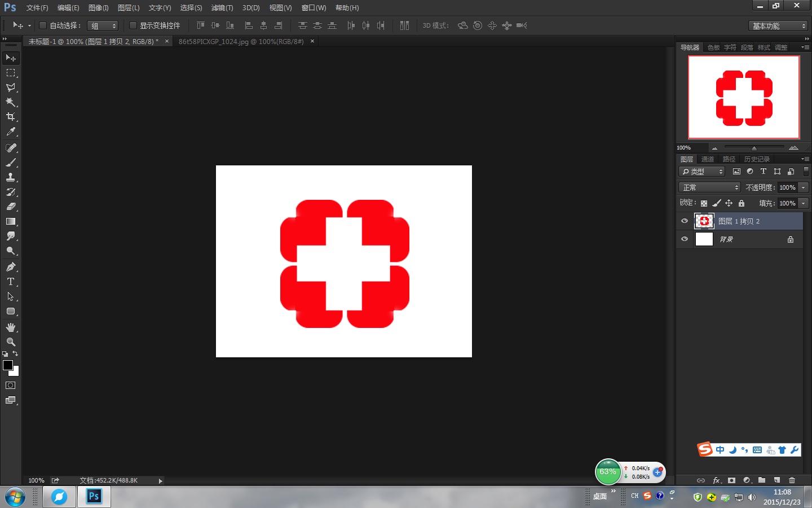Click the 桌面 toolbar on taskbar
This screenshot has height=508, width=812.
[600, 497]
